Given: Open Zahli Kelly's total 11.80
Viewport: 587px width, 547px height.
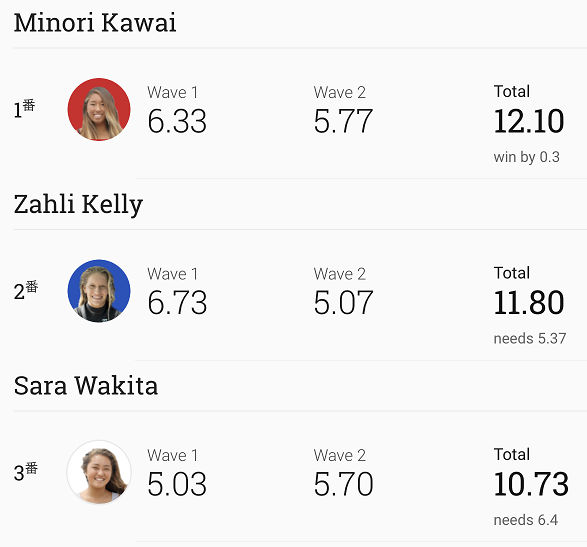Looking at the screenshot, I should (529, 303).
